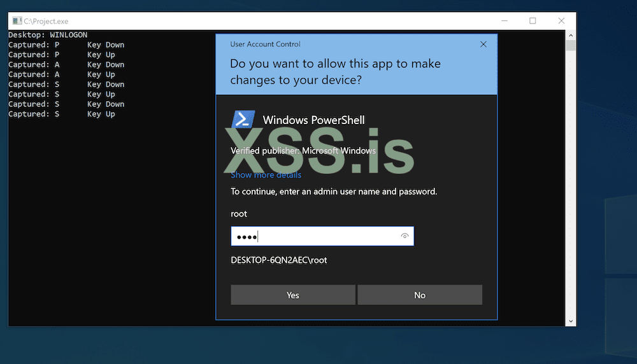Click the 'Windows PowerShell' app name text

(313, 120)
